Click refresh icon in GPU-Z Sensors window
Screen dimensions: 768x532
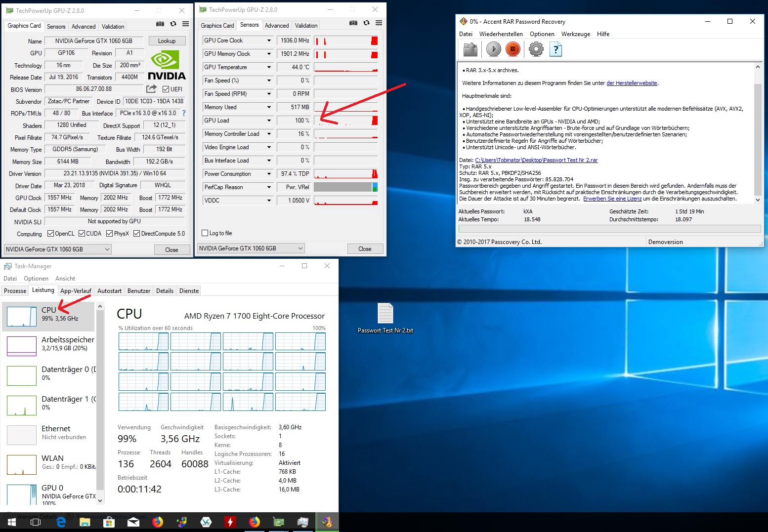[366, 23]
